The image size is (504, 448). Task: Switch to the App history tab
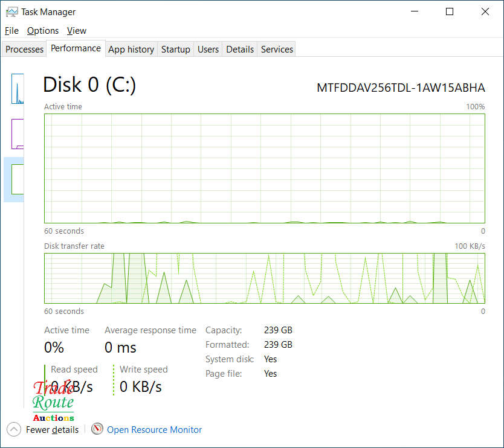click(x=131, y=49)
